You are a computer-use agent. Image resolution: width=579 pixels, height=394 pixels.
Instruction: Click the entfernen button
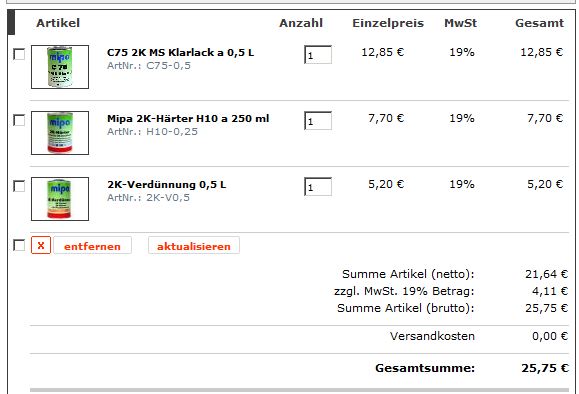click(x=92, y=246)
